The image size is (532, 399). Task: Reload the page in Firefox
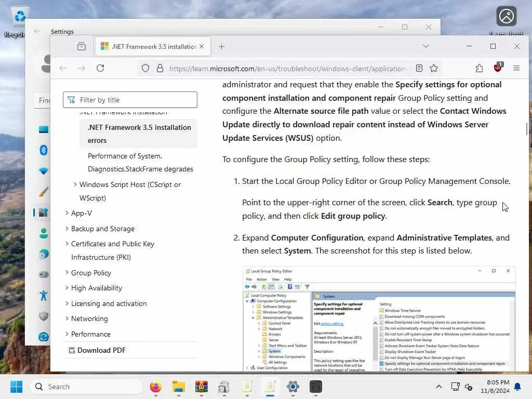click(x=100, y=68)
